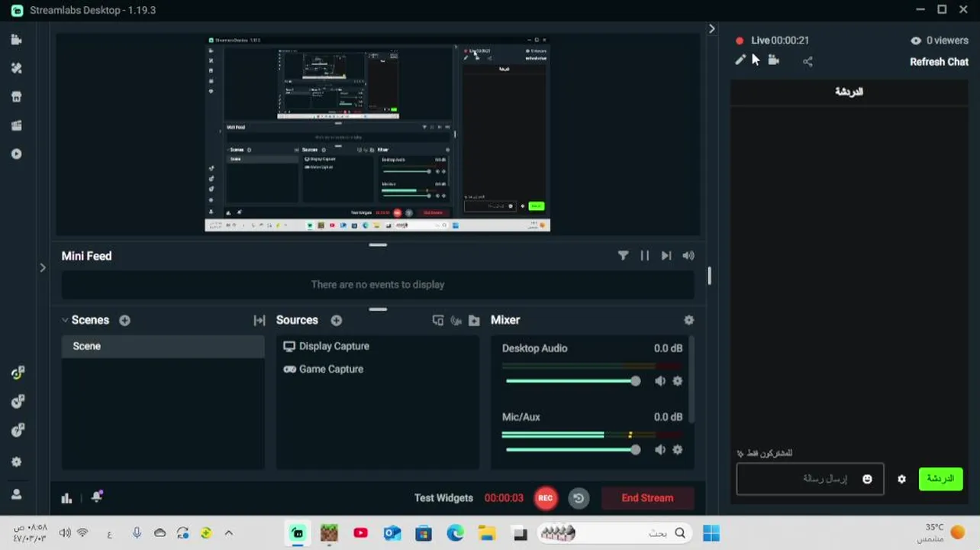Show hidden system tray icons chevron
The height and width of the screenshot is (550, 980).
[x=228, y=533]
